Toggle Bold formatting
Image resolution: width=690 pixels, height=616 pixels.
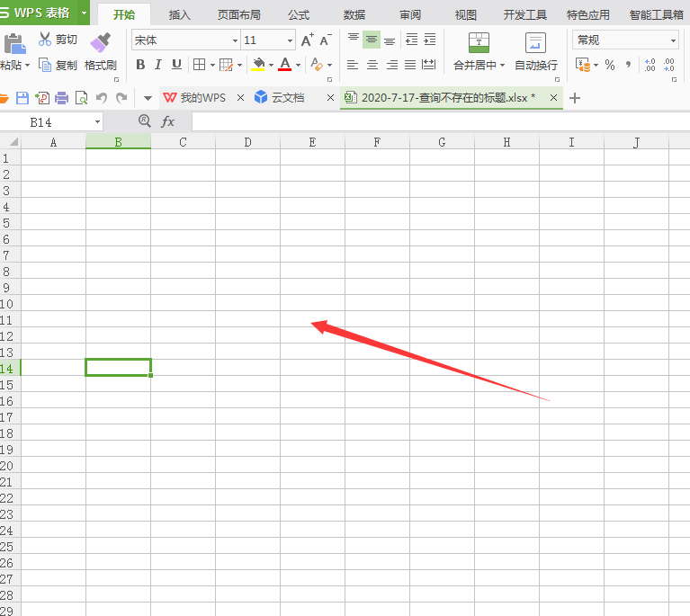tap(139, 65)
